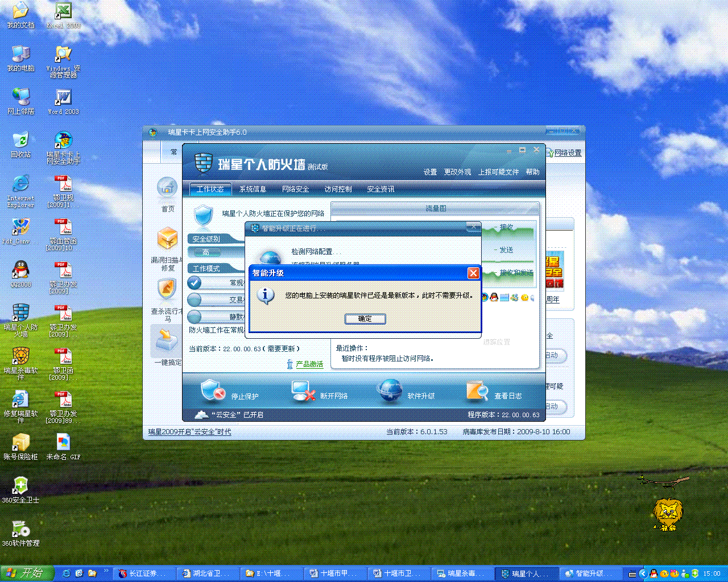The height and width of the screenshot is (582, 728).
Task: Go to the 访问控制 tab
Action: coord(338,189)
